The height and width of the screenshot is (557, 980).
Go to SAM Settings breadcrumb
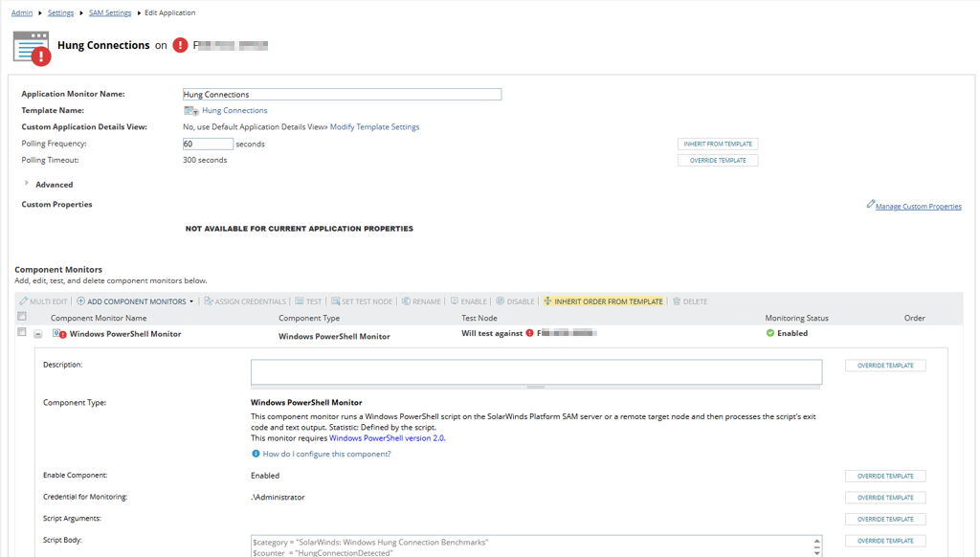pyautogui.click(x=110, y=13)
